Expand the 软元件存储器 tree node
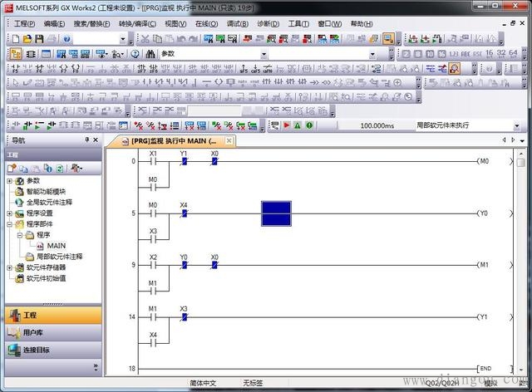The width and height of the screenshot is (532, 392). point(10,268)
